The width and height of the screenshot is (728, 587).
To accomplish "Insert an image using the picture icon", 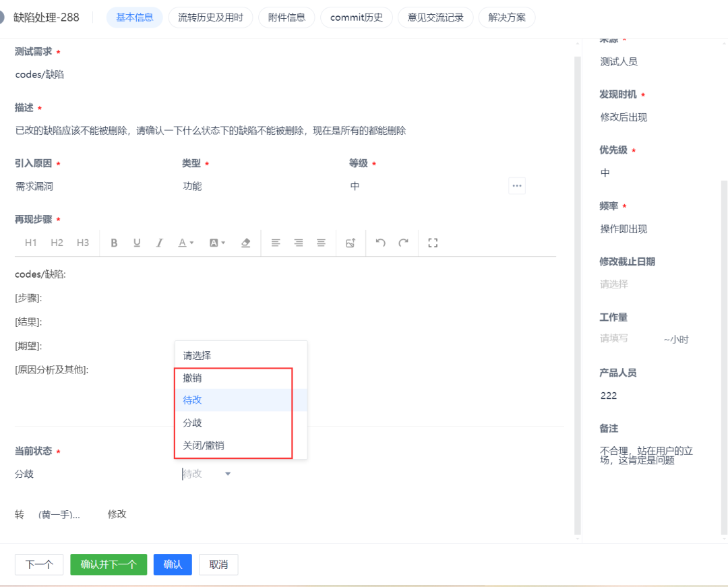I will pos(351,243).
